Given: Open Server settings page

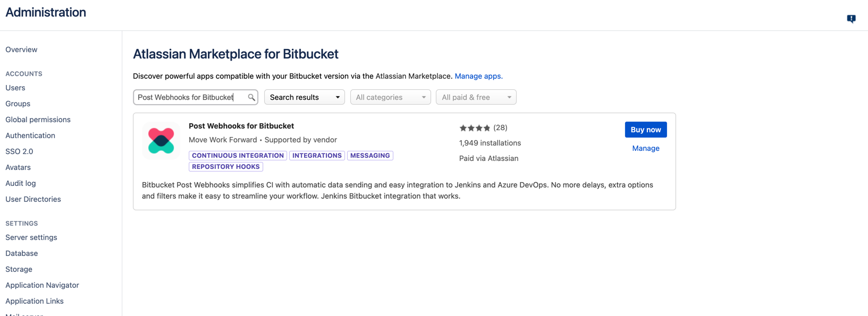Looking at the screenshot, I should 31,237.
